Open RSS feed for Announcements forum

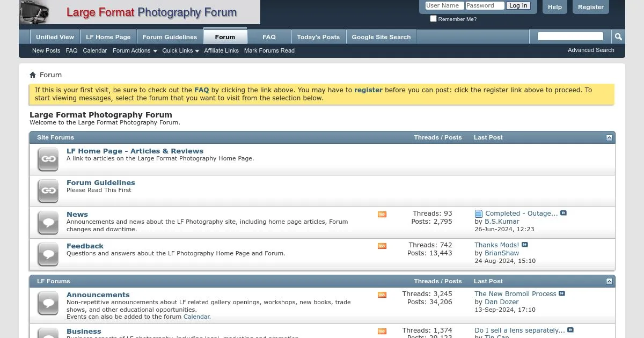(382, 295)
